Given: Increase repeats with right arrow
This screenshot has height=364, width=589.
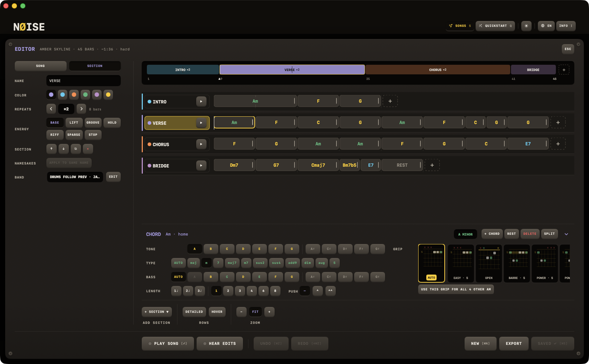Looking at the screenshot, I should (81, 109).
